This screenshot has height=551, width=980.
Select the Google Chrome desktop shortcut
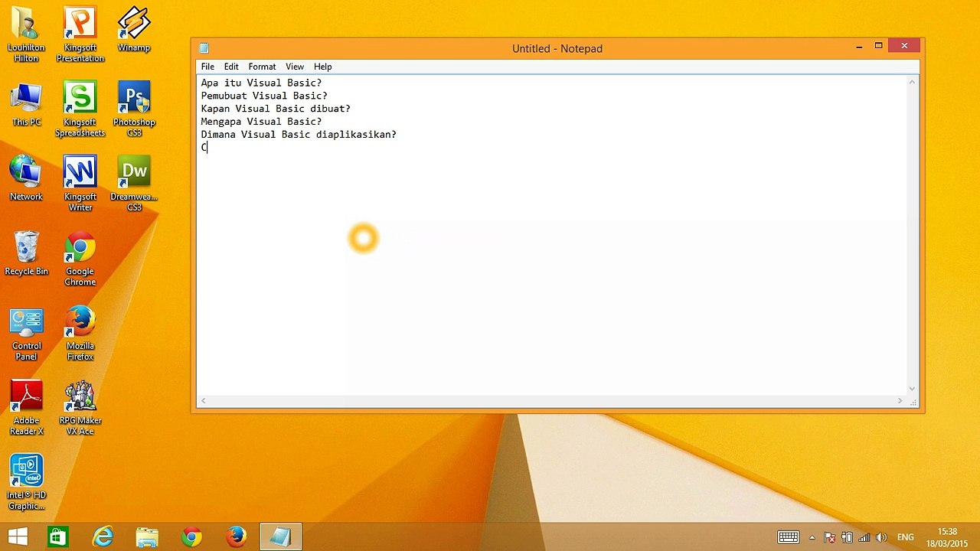pyautogui.click(x=80, y=259)
